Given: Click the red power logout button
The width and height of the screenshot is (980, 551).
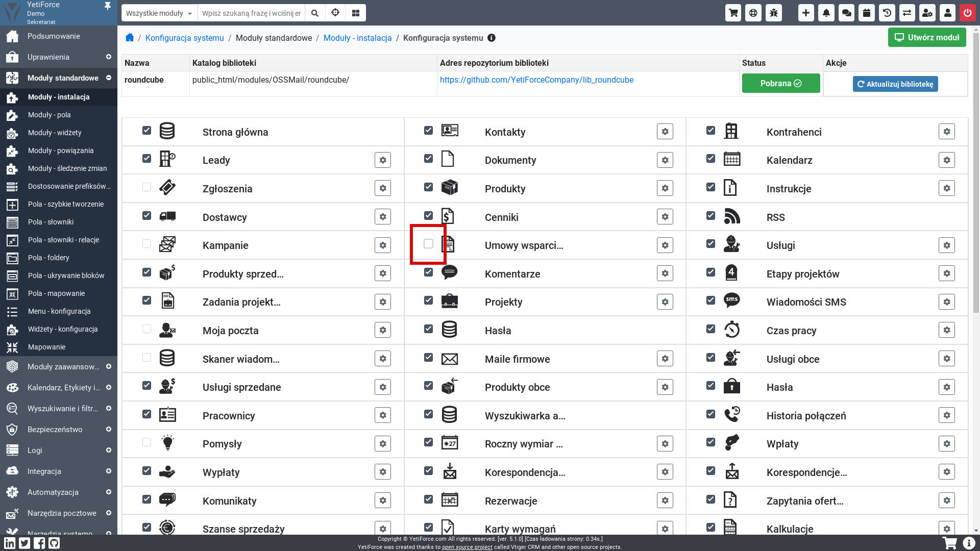Looking at the screenshot, I should 967,13.
